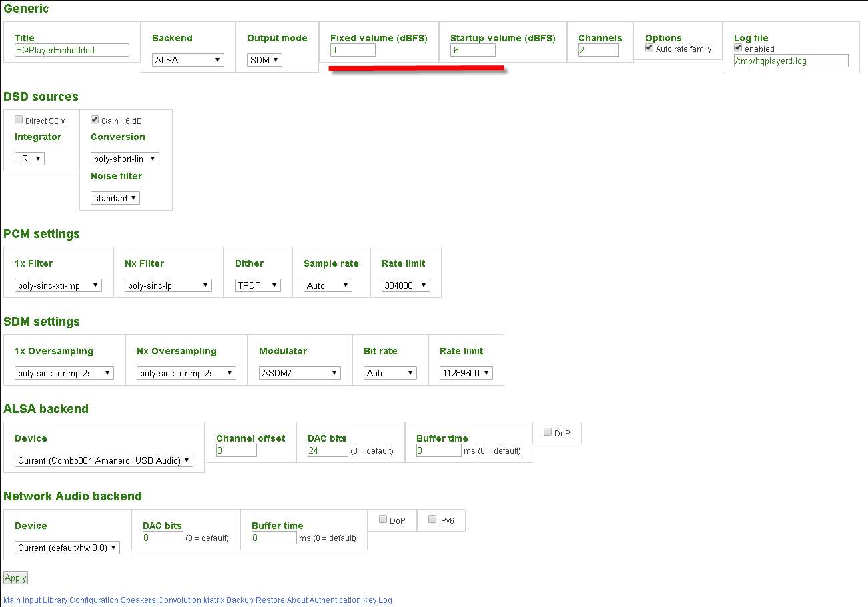Open the Convolution page link
Image resolution: width=868 pixels, height=607 pixels.
click(x=179, y=600)
